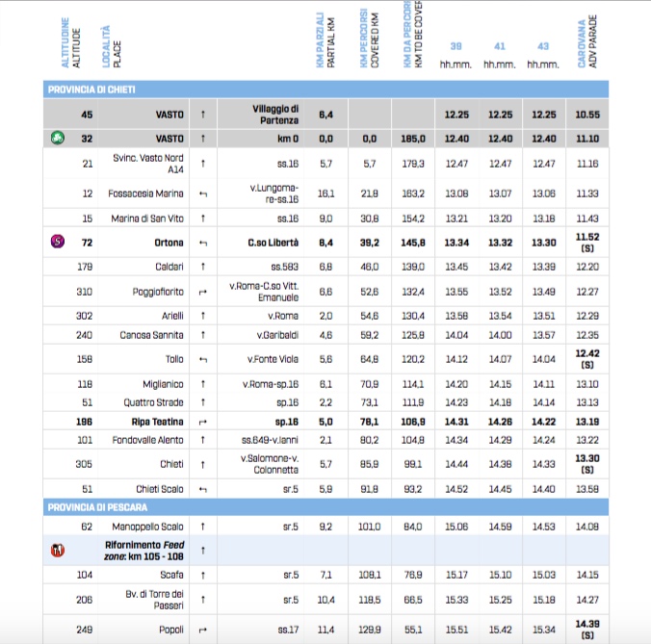The height and width of the screenshot is (644, 651).
Task: Click the left-turn arrow in Tollo row
Action: coord(202,359)
